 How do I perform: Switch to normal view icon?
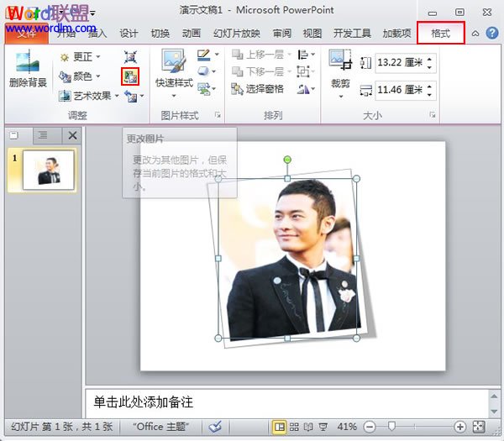280,427
